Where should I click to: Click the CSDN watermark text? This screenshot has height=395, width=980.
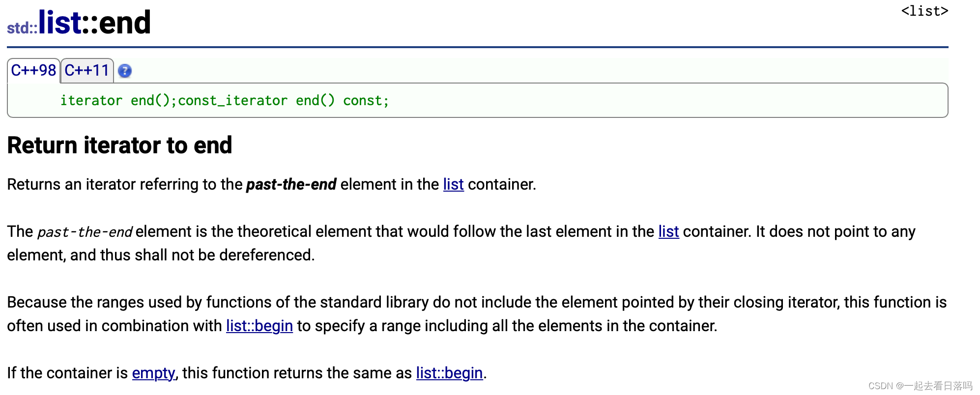[920, 386]
